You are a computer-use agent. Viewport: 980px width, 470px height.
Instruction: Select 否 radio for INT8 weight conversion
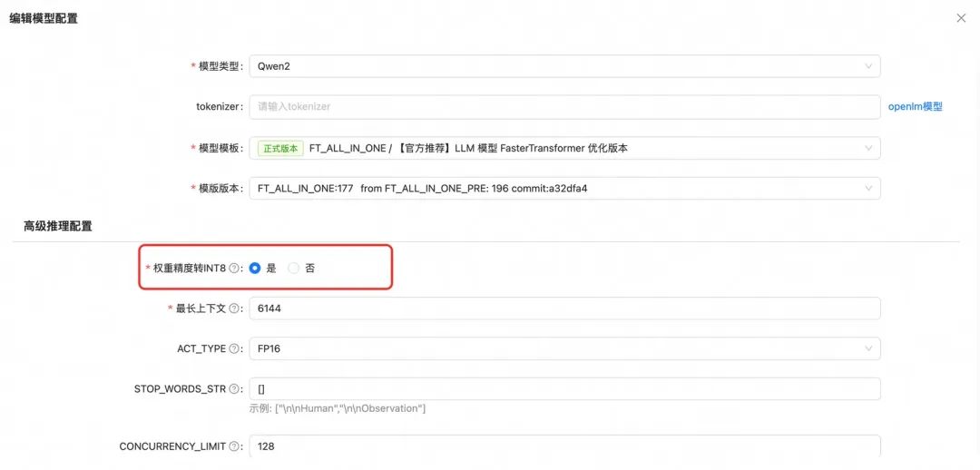click(x=294, y=269)
